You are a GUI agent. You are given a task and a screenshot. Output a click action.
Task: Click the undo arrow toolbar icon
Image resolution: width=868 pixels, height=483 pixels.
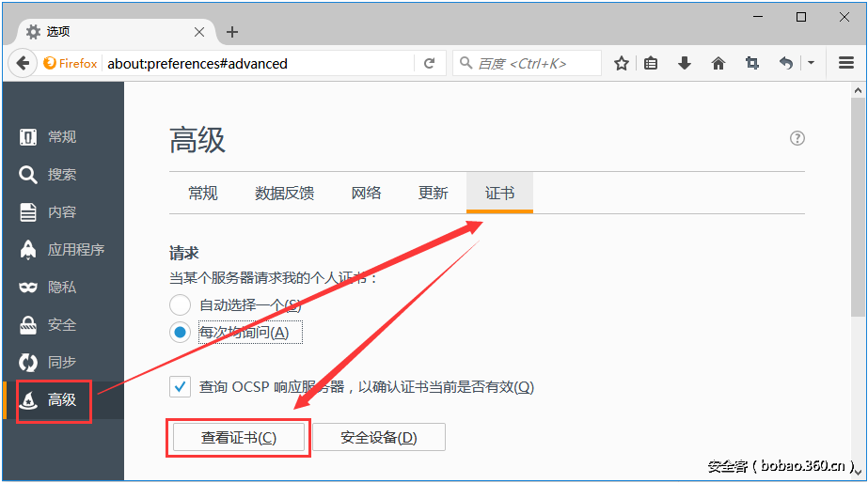[786, 63]
